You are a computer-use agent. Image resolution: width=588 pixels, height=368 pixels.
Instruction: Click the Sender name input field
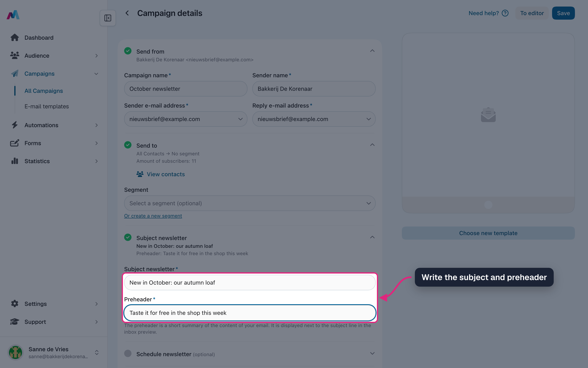(314, 89)
